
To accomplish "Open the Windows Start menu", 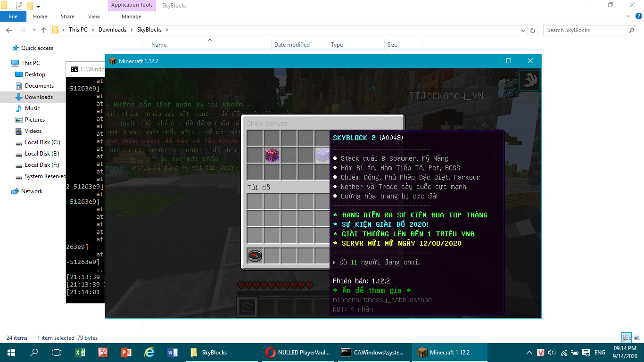I will 11,352.
